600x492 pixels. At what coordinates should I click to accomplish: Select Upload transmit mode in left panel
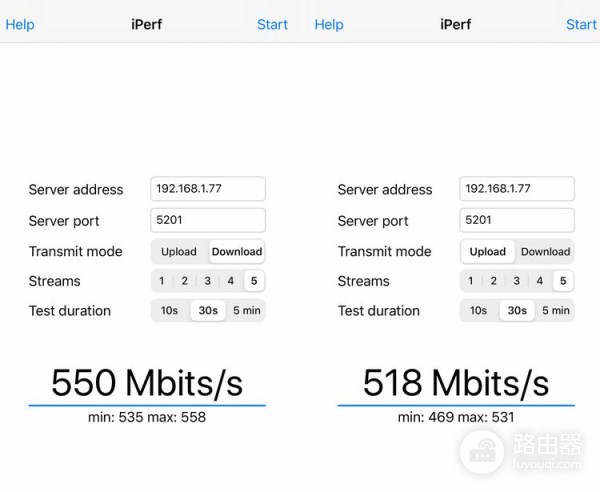point(179,252)
